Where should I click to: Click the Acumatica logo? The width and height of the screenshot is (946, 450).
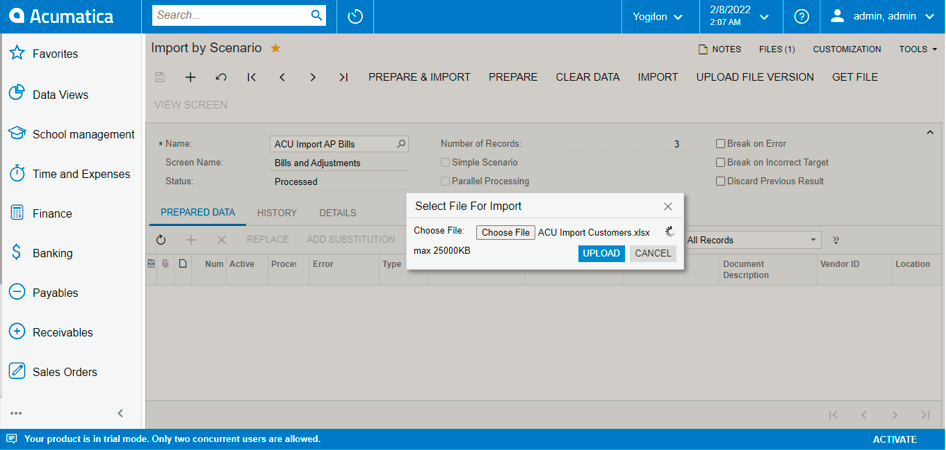coord(62,16)
